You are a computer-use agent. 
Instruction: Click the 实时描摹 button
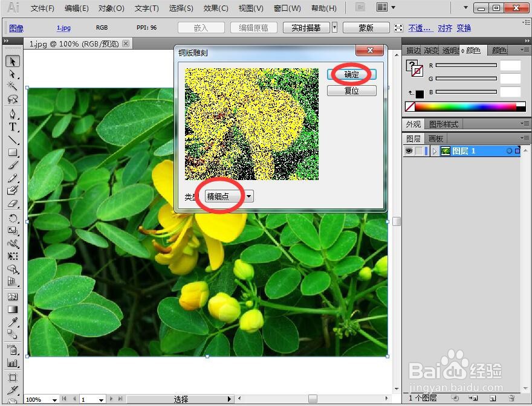306,27
